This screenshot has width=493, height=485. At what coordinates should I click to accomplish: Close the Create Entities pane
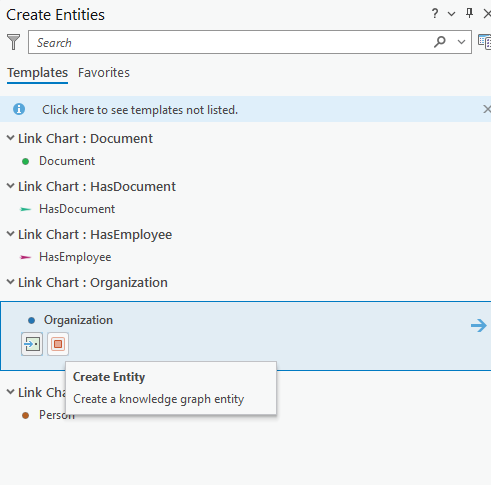pyautogui.click(x=487, y=14)
